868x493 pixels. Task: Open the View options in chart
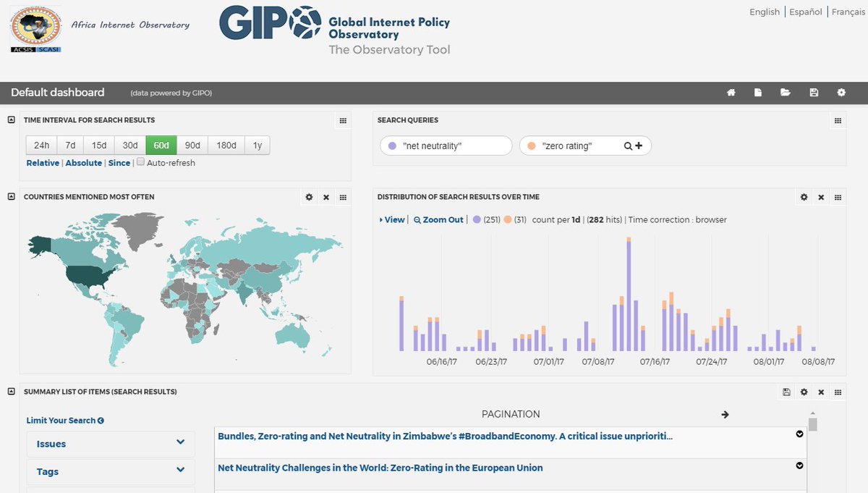392,219
